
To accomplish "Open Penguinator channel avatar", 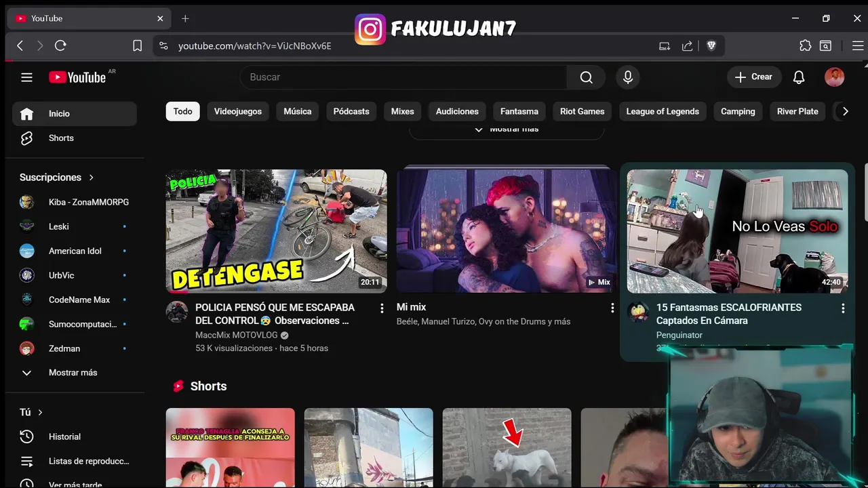I will pos(638,312).
